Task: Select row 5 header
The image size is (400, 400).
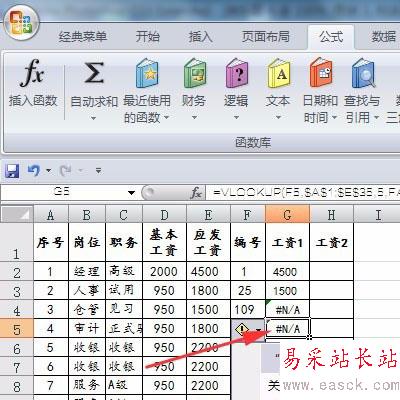Action: (17, 329)
